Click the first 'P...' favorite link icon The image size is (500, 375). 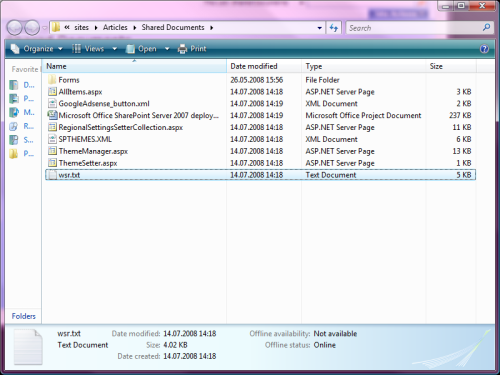tap(14, 99)
